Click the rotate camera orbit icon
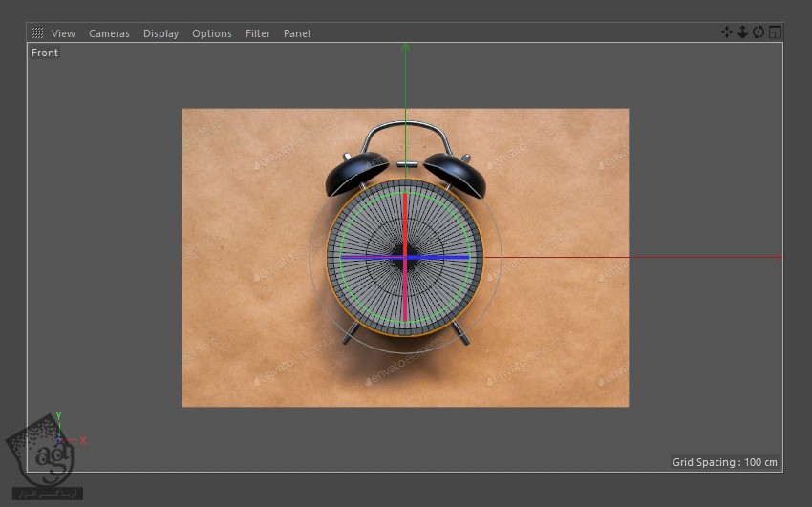Viewport: 812px width, 507px height. pyautogui.click(x=759, y=32)
